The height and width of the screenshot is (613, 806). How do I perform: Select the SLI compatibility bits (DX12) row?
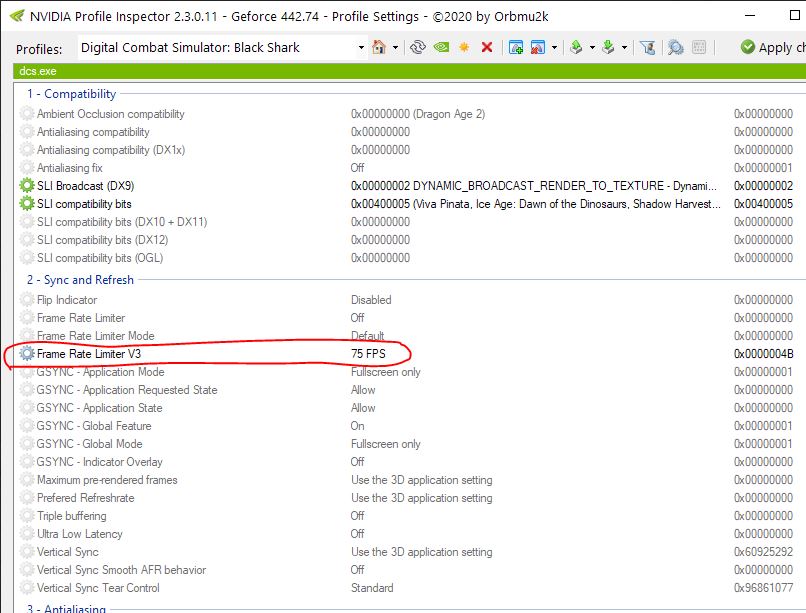click(x=409, y=239)
